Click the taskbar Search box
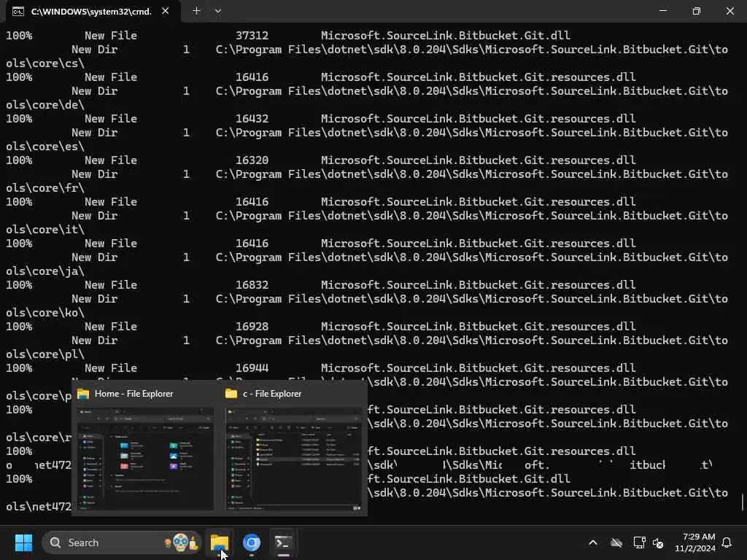This screenshot has height=560, width=747. point(122,542)
